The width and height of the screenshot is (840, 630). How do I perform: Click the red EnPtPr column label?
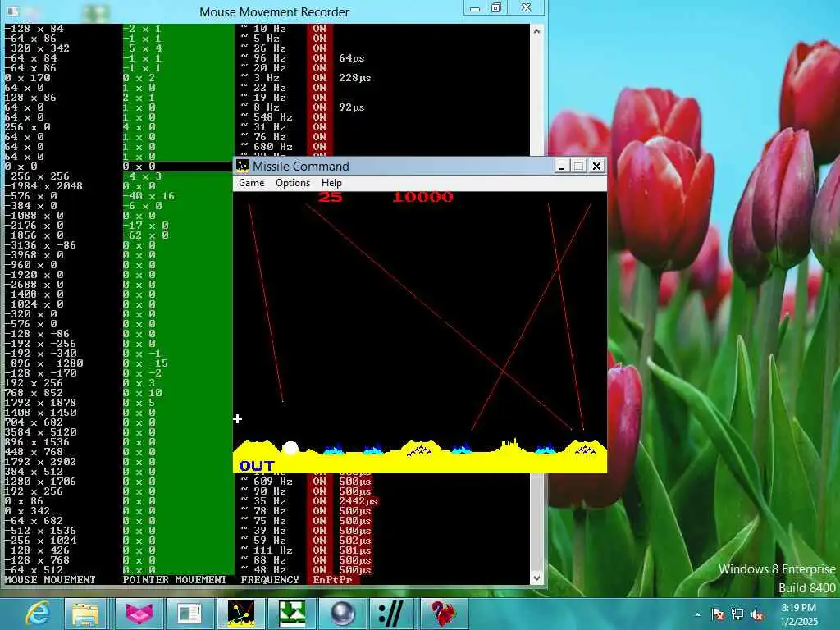(x=333, y=580)
